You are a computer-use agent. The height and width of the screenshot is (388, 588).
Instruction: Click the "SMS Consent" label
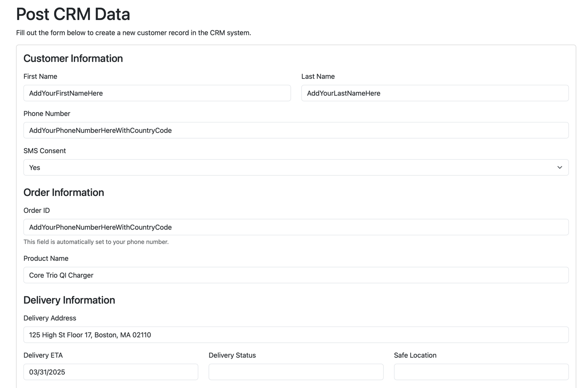pos(44,151)
